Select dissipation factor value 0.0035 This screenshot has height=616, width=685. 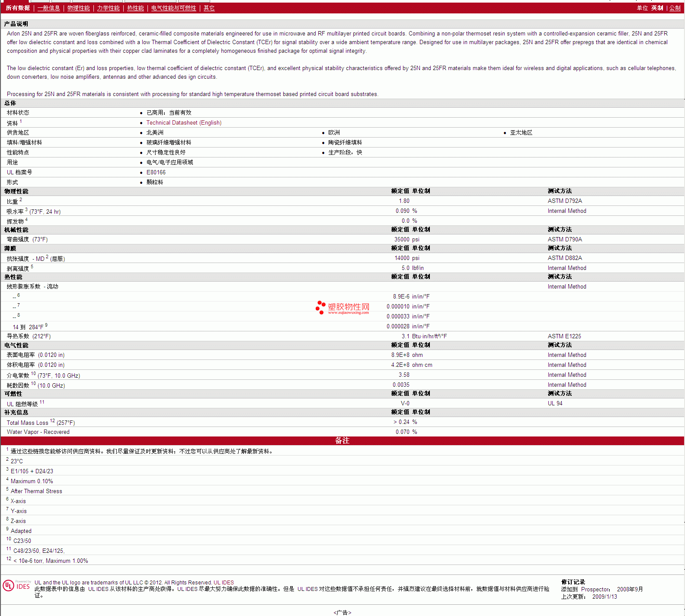point(401,385)
